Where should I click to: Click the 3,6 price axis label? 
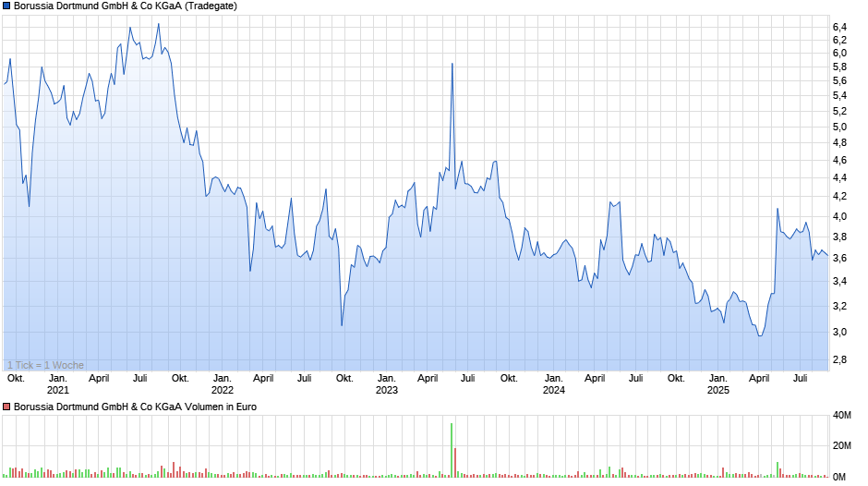(x=839, y=258)
